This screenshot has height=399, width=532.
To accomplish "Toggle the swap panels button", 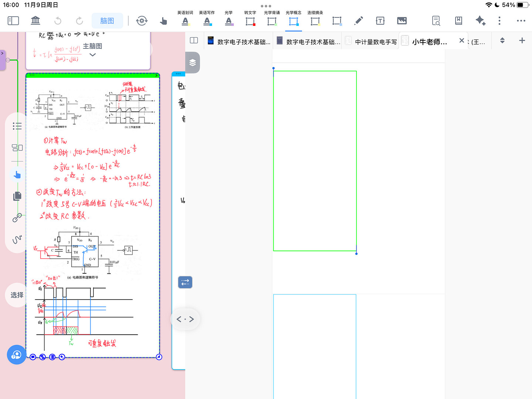I will tap(185, 282).
